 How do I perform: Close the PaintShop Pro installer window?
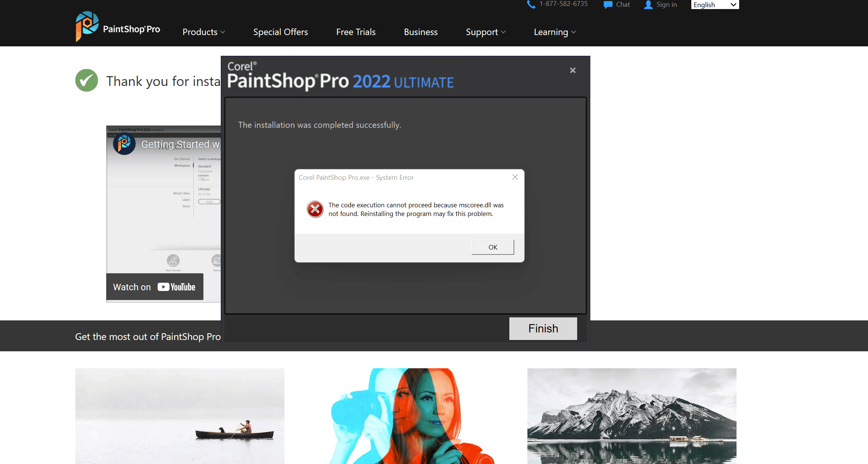pyautogui.click(x=573, y=70)
